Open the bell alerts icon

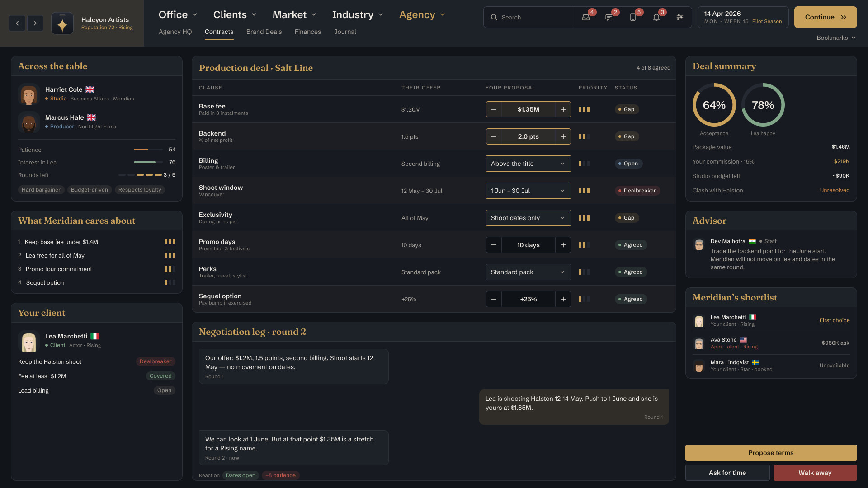(656, 17)
